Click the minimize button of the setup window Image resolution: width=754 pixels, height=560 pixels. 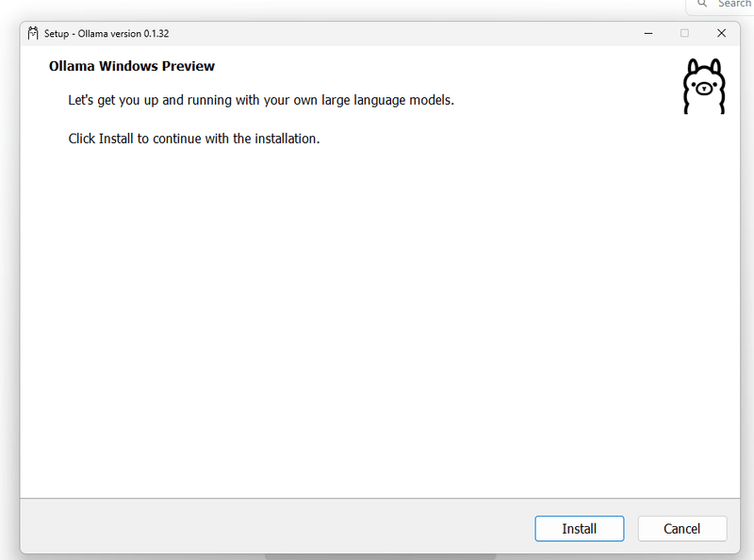647,33
